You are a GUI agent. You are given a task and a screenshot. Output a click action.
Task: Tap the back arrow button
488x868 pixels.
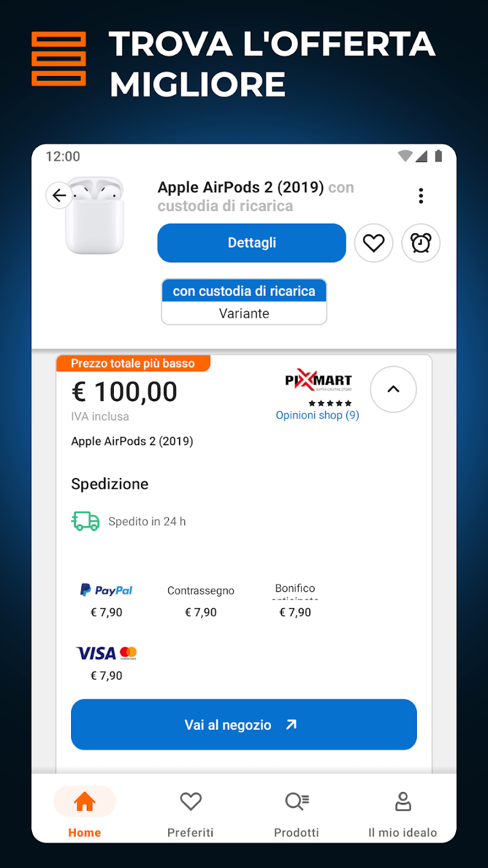(59, 195)
